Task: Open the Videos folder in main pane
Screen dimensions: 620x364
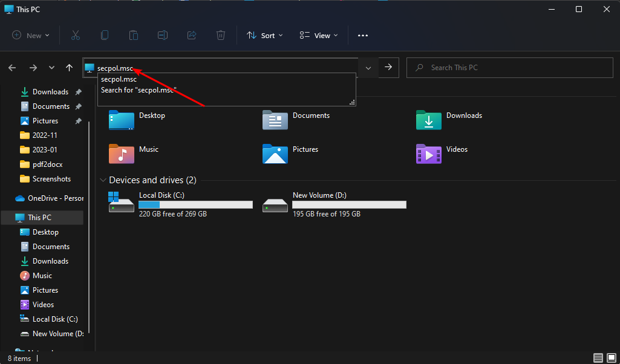Action: tap(442, 154)
